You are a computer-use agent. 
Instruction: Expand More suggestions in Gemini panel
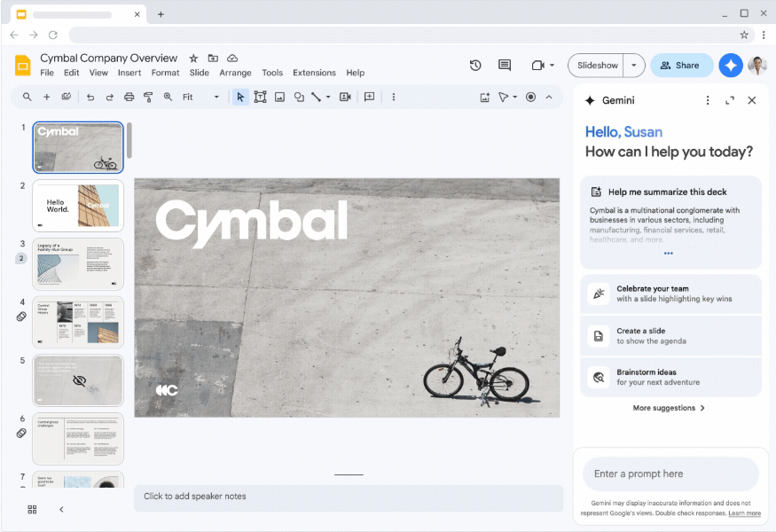coord(669,407)
